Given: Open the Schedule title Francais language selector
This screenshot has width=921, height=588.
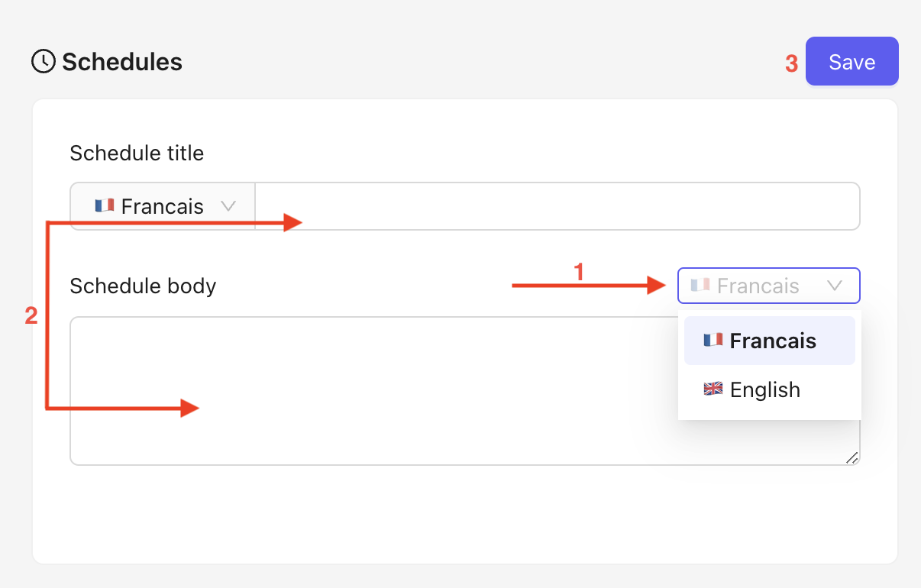Looking at the screenshot, I should 162,206.
